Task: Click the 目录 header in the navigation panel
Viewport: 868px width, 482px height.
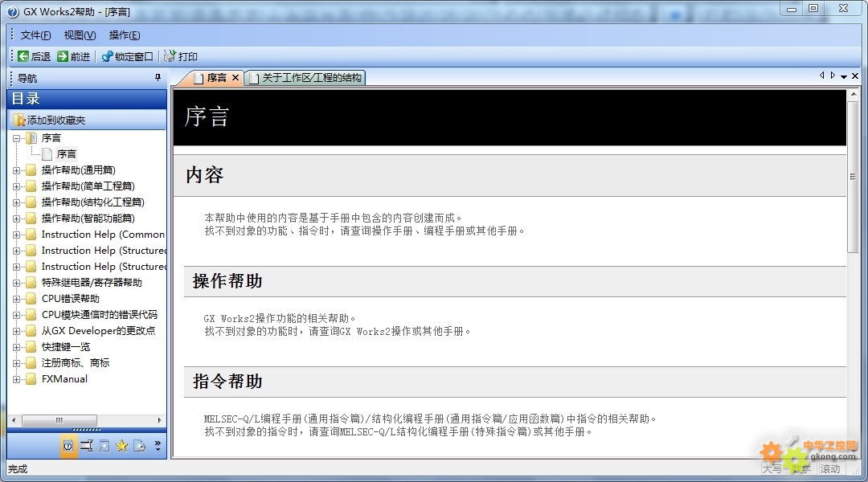Action: pos(87,99)
